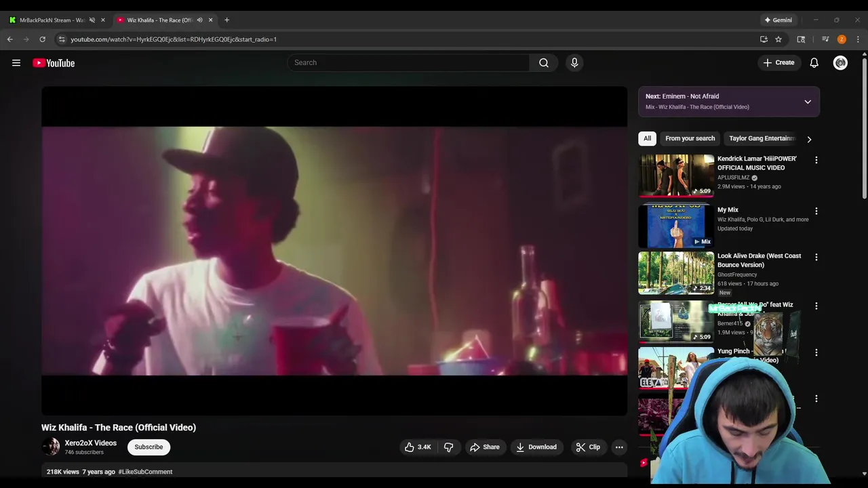Expand the Next Eminem mix playlist

click(x=808, y=102)
